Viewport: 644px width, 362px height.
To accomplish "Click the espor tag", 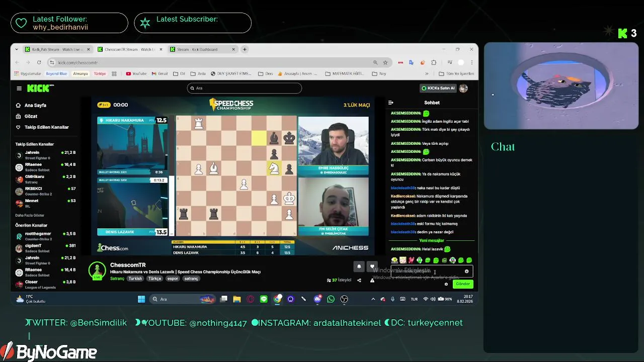I will [173, 279].
